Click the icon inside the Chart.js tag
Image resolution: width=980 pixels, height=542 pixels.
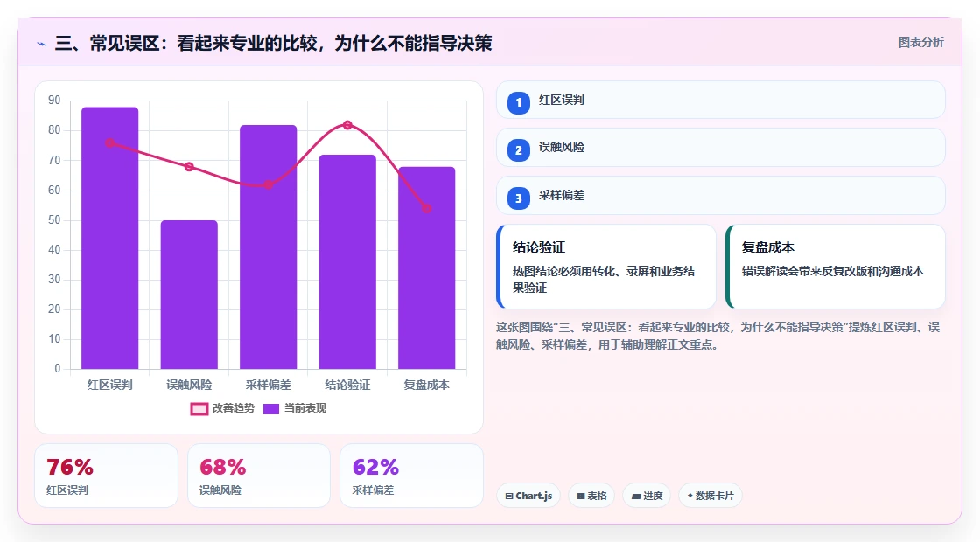click(x=509, y=497)
